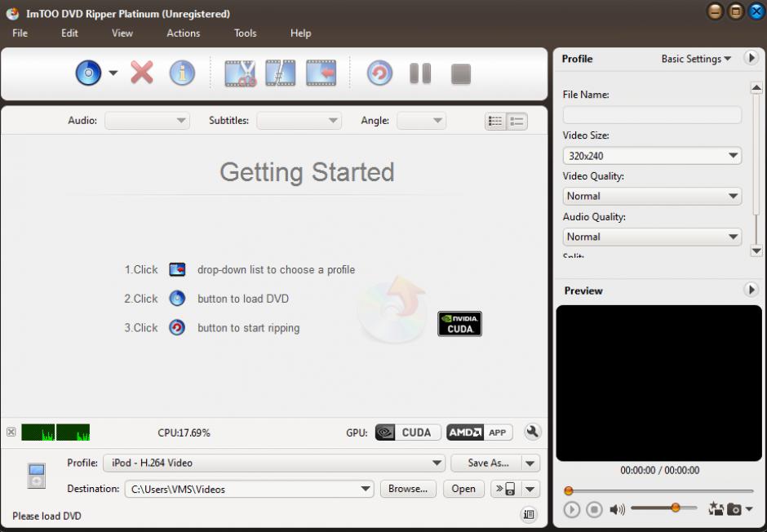Open the Basic Settings dropdown
The height and width of the screenshot is (532, 767).
(696, 59)
